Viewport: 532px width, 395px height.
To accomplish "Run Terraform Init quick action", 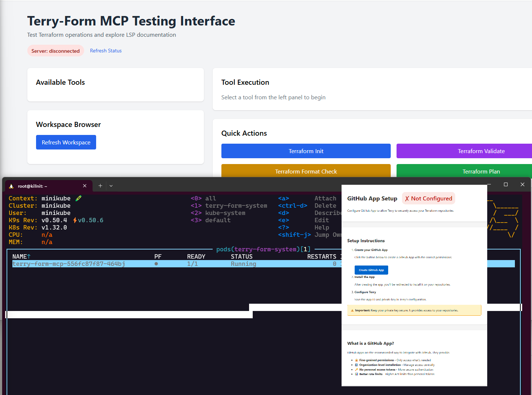I will coord(306,151).
